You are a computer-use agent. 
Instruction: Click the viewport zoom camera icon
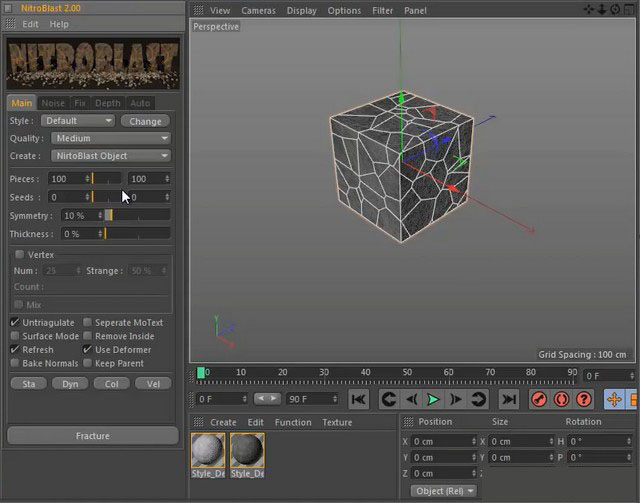[x=602, y=9]
